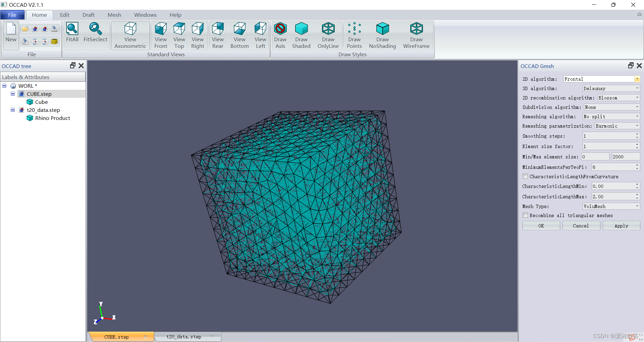Click the minimum element size field
Viewport: 644px width, 342px height.
coord(595,156)
